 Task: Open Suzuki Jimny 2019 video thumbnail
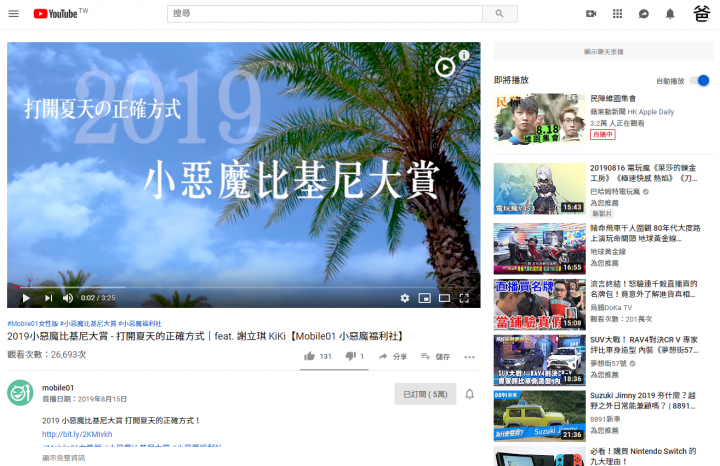click(540, 416)
